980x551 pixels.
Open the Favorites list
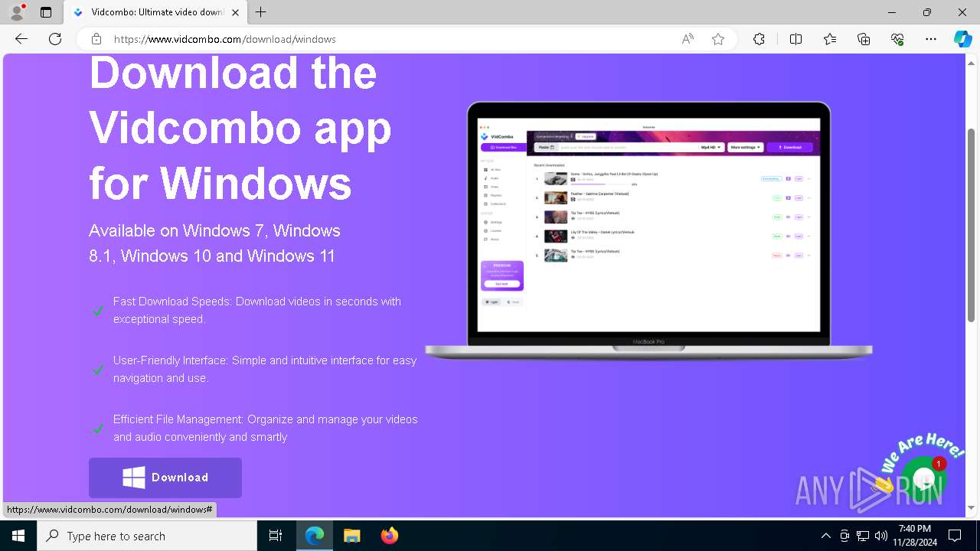coord(830,39)
